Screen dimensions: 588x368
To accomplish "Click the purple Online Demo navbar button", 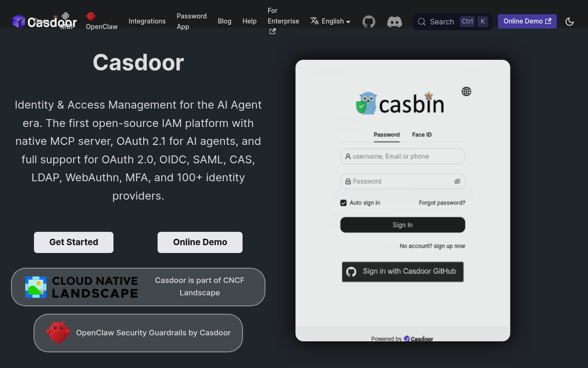I will click(x=527, y=21).
